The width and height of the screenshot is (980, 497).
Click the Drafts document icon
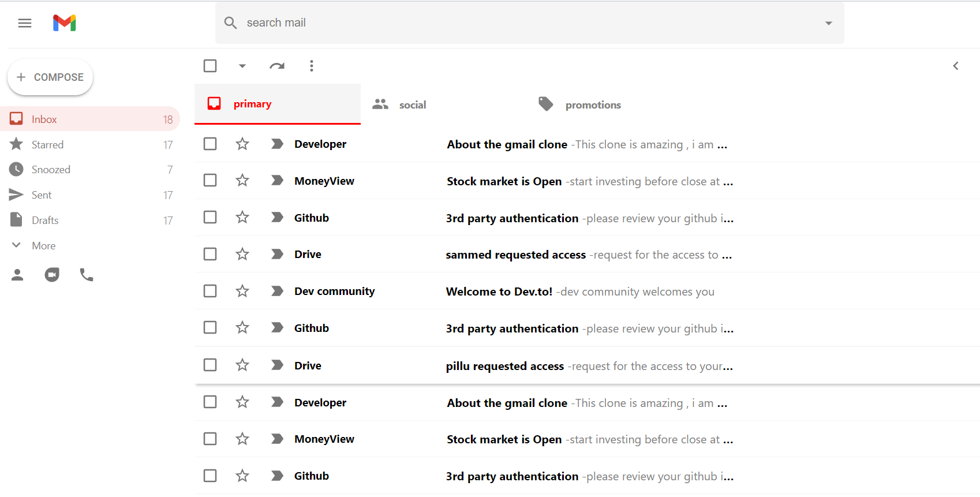(16, 219)
